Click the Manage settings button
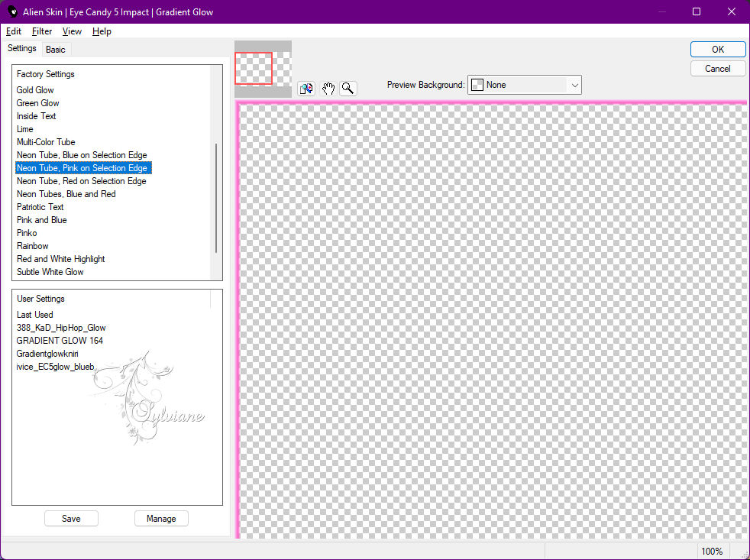Image resolution: width=750 pixels, height=560 pixels. pyautogui.click(x=161, y=518)
